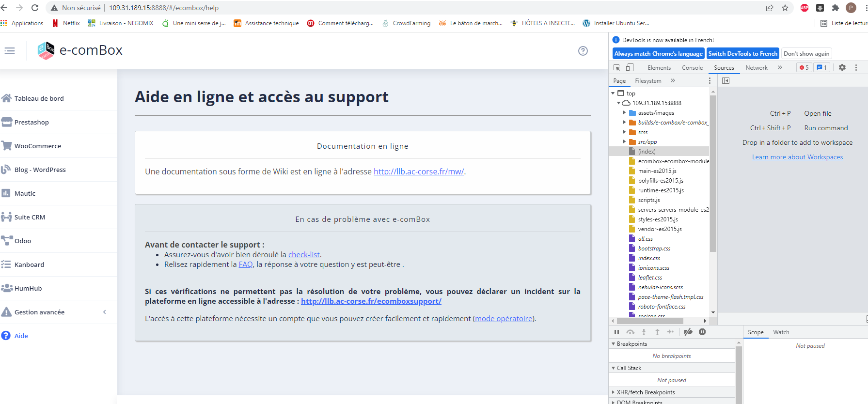
Task: Click the Odoo sidebar icon
Action: 7,241
